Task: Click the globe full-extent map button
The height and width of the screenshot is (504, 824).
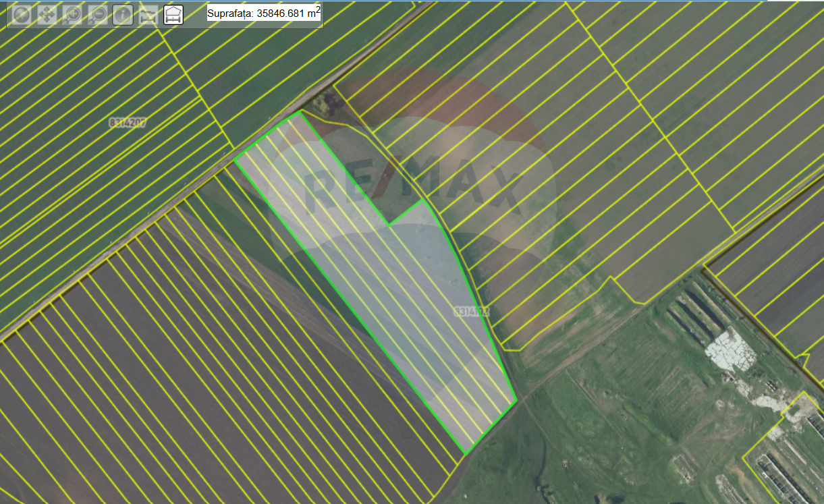Action: tap(22, 15)
